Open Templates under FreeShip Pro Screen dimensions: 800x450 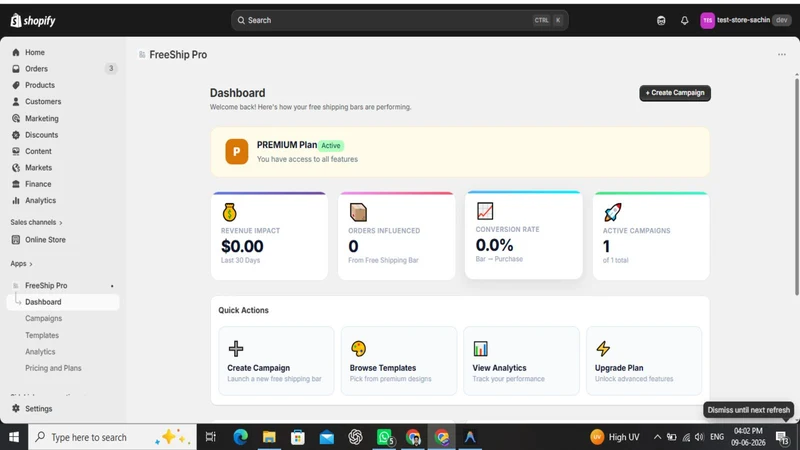pyautogui.click(x=42, y=335)
